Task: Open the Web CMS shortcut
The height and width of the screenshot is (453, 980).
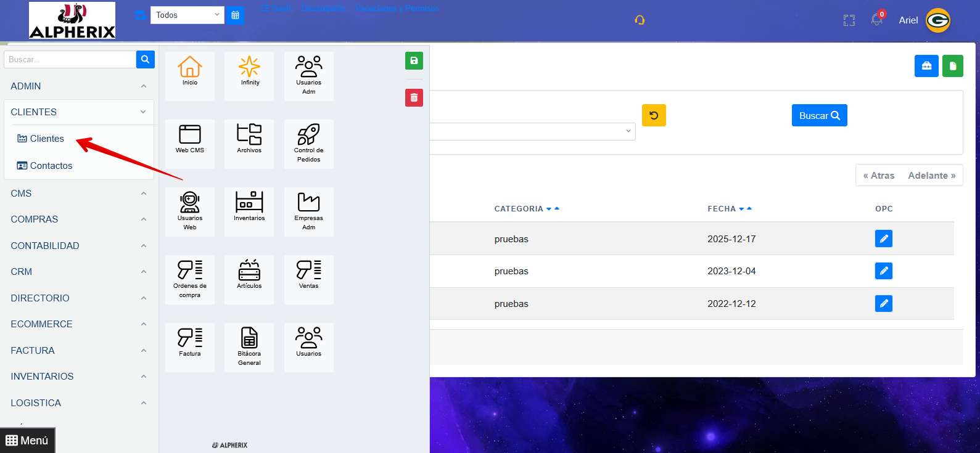Action: click(x=189, y=138)
